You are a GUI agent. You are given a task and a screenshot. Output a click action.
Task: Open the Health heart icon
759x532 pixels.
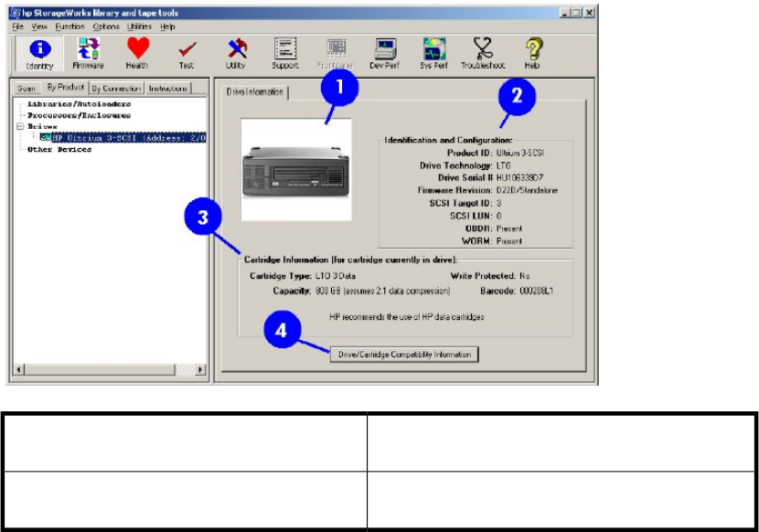137,54
